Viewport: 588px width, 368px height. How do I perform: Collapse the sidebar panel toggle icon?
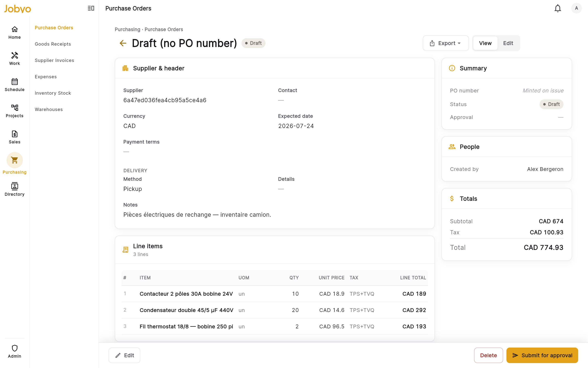[91, 8]
